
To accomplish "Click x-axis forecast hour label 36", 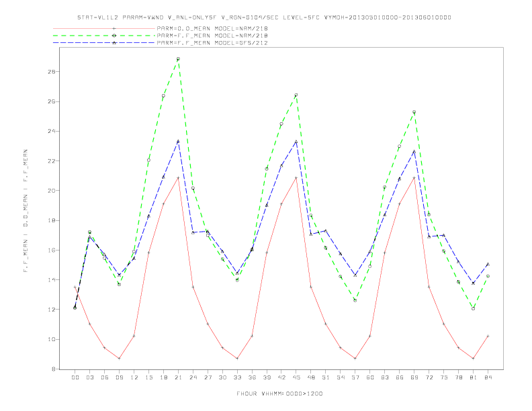I will (252, 377).
